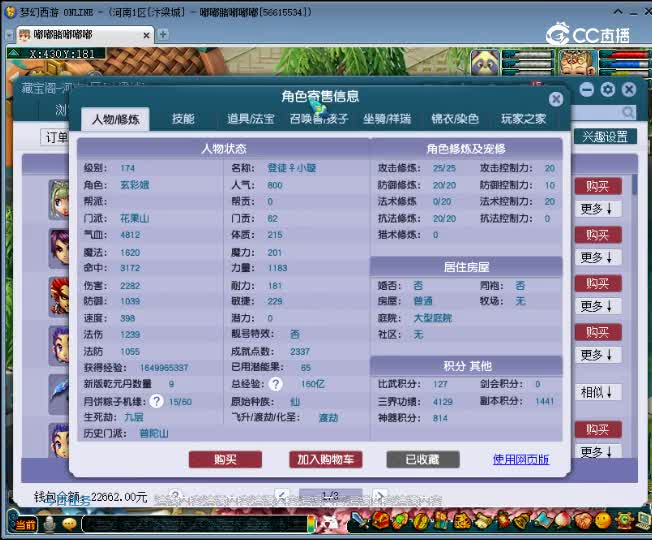Expand the first 更多↓ option
Screen dimensions: 652x540
[x=598, y=209]
